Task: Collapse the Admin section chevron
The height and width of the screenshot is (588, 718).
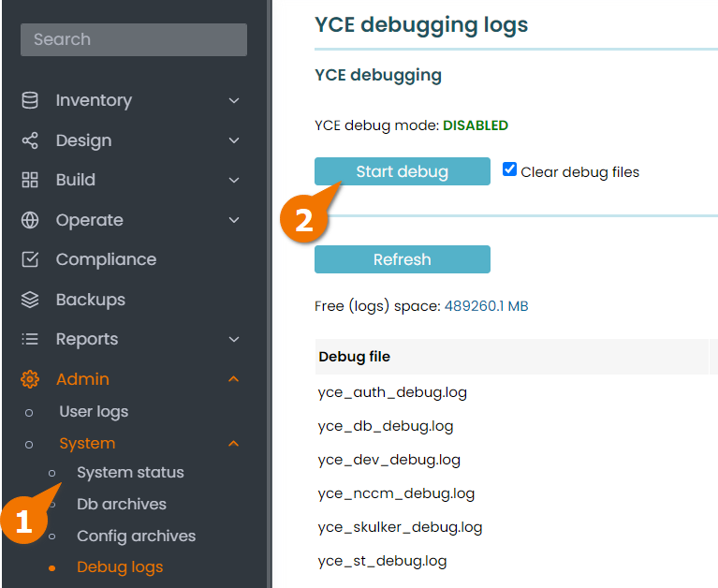Action: (234, 379)
